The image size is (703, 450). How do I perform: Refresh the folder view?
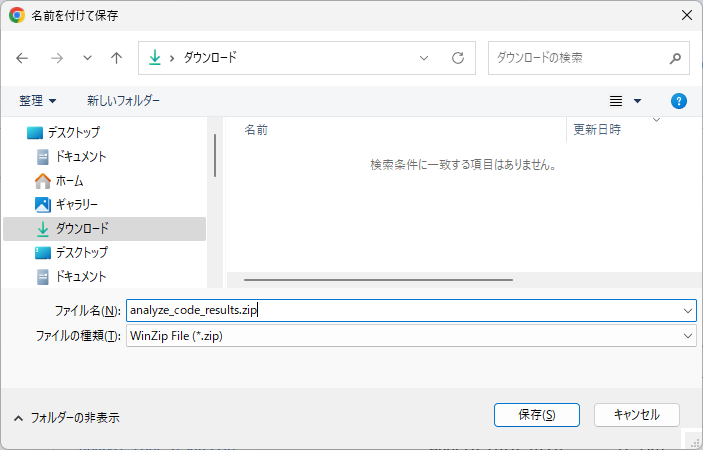click(x=458, y=58)
